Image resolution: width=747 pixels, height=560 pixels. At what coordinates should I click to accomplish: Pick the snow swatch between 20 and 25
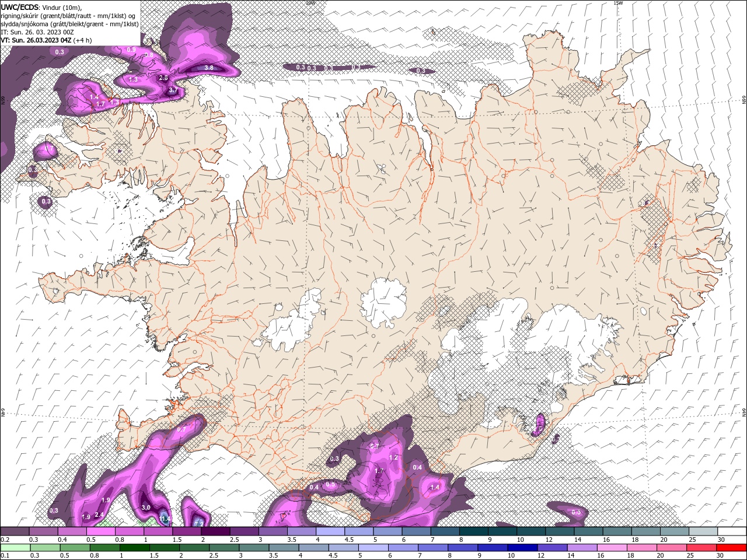(675, 531)
